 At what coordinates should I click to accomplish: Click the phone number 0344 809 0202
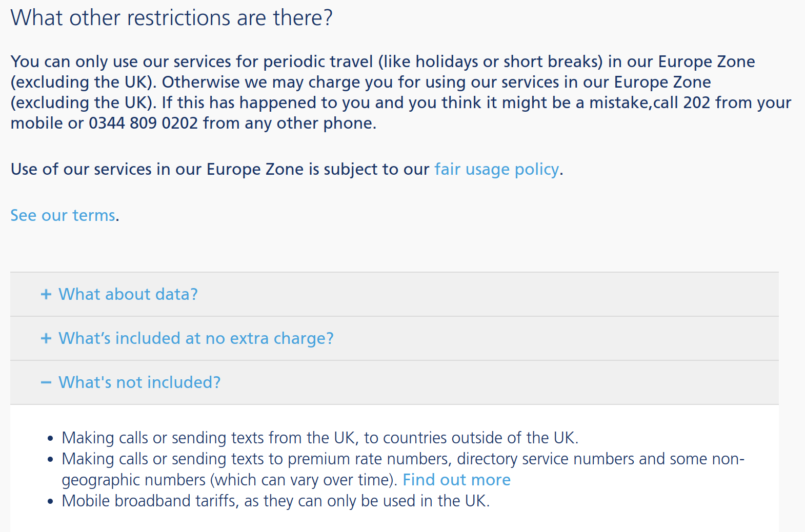click(143, 123)
